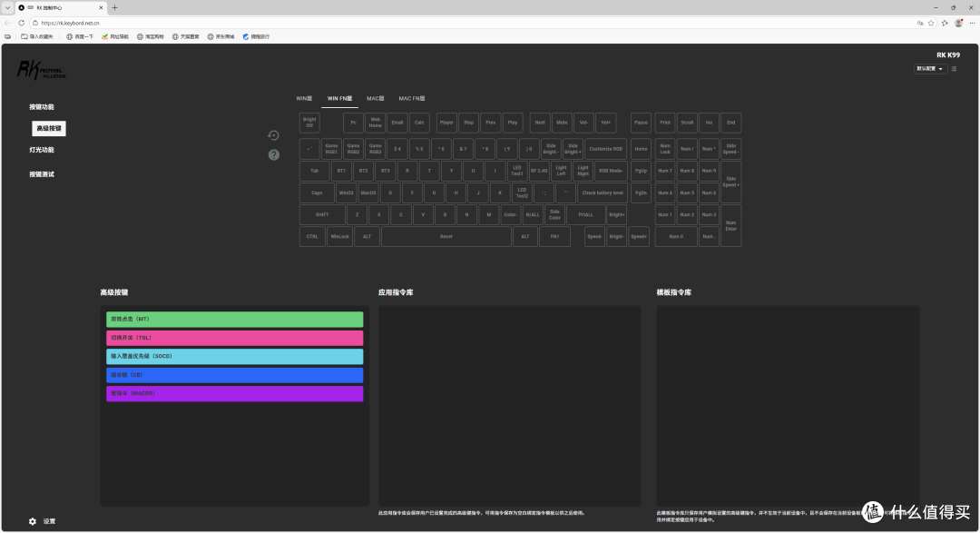Click the Mute key

click(562, 123)
